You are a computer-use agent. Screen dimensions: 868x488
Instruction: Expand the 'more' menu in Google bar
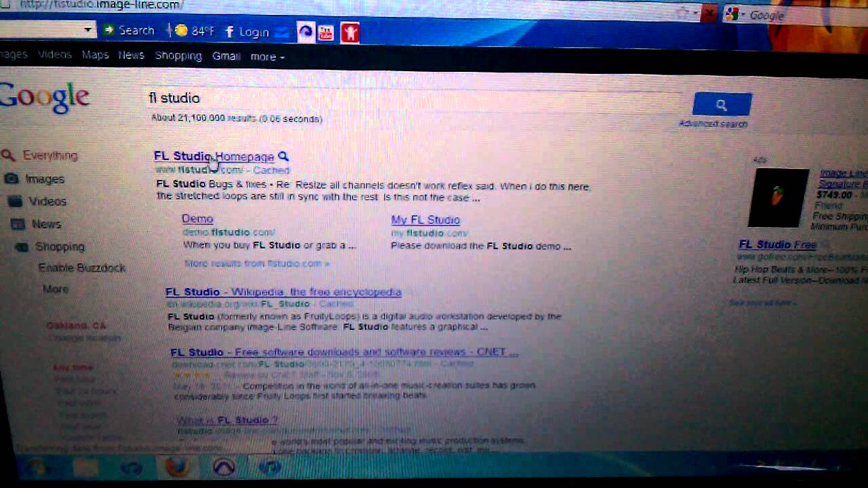(x=267, y=57)
